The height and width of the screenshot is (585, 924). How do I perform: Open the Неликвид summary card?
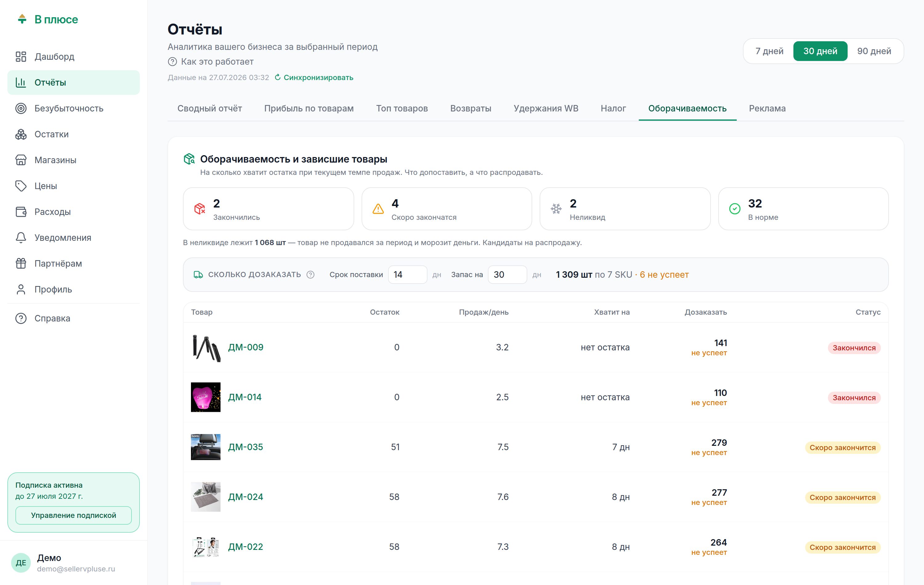[625, 209]
